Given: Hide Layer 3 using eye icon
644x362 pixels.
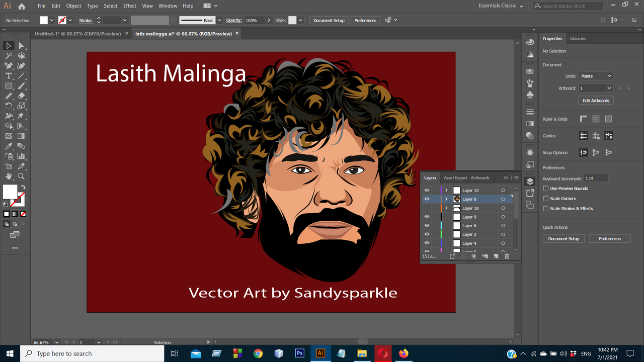Looking at the screenshot, I should 427,234.
